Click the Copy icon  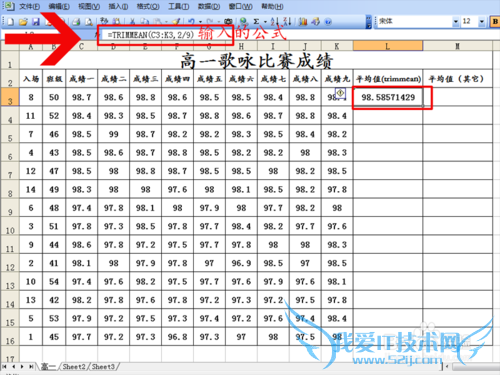tap(144, 22)
